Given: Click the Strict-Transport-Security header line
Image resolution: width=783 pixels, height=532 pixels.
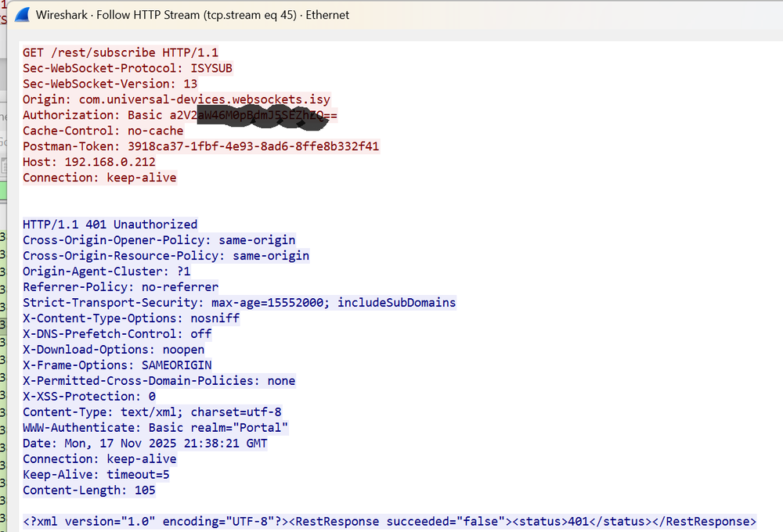Looking at the screenshot, I should coord(239,303).
